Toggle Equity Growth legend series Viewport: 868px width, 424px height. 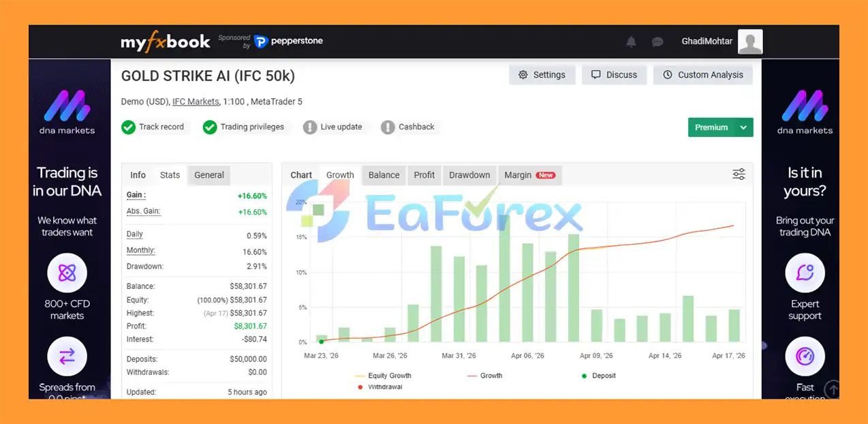tap(384, 376)
